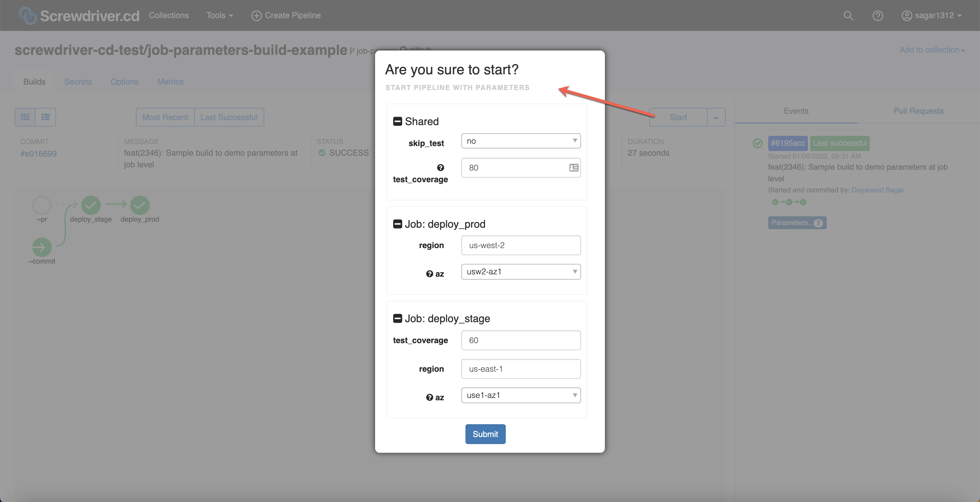Click the mini workflow graph in event card
980x502 pixels.
789,202
